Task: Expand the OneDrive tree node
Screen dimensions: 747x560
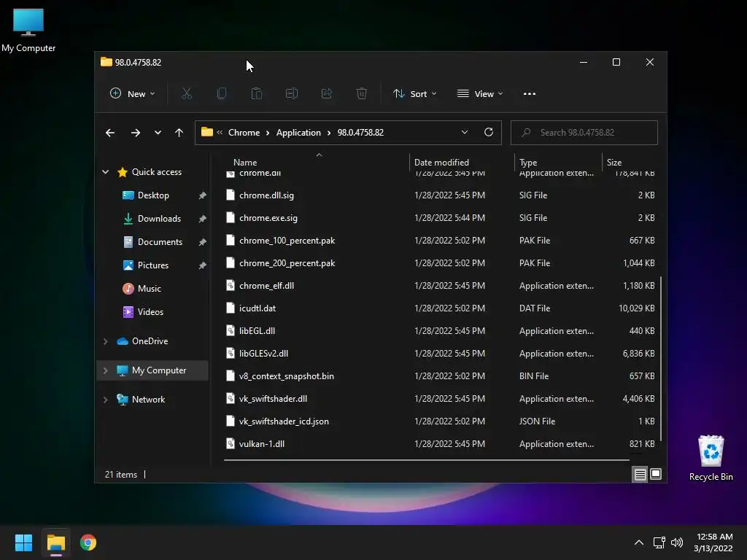Action: [x=106, y=341]
